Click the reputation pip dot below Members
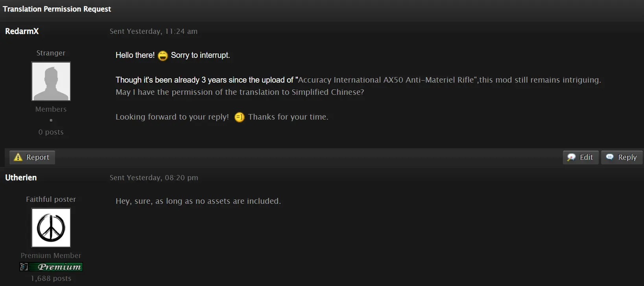The width and height of the screenshot is (644, 286). [51, 120]
